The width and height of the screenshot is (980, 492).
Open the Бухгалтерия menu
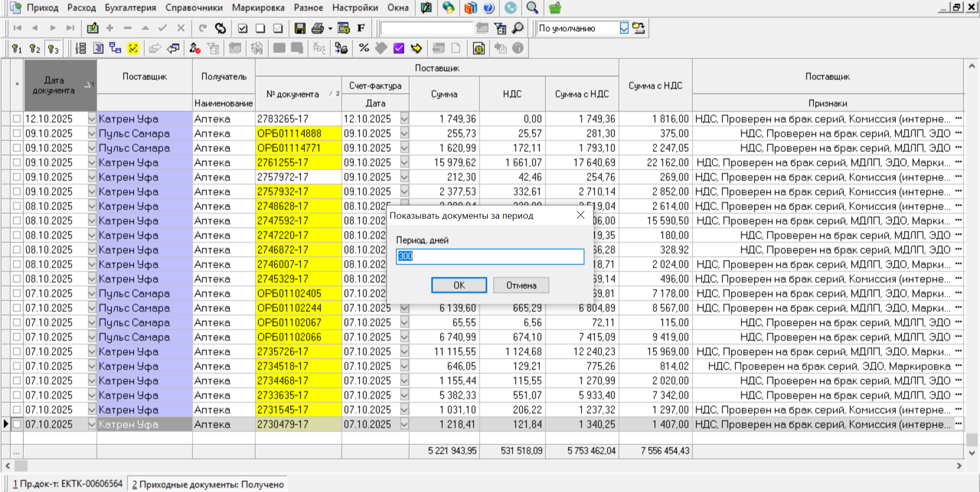[x=130, y=8]
